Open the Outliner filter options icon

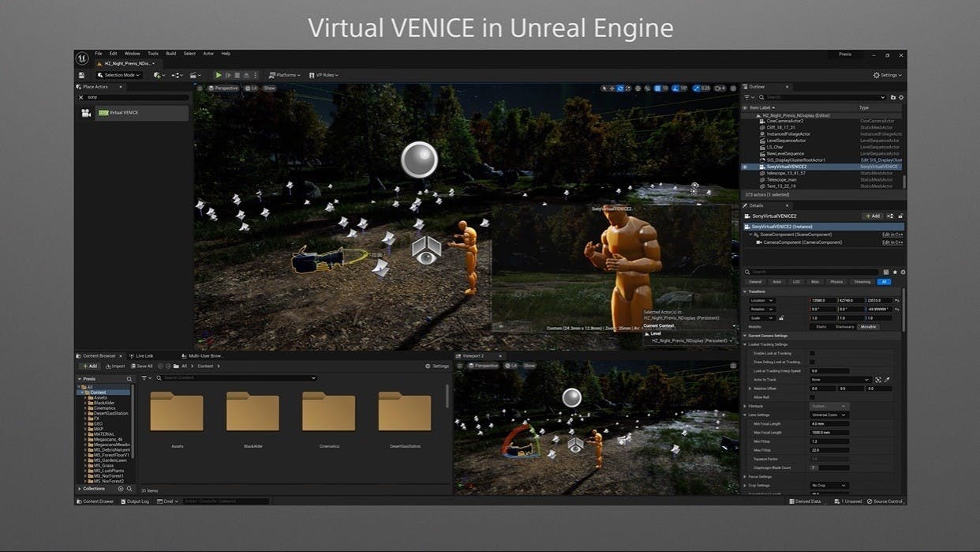point(748,97)
